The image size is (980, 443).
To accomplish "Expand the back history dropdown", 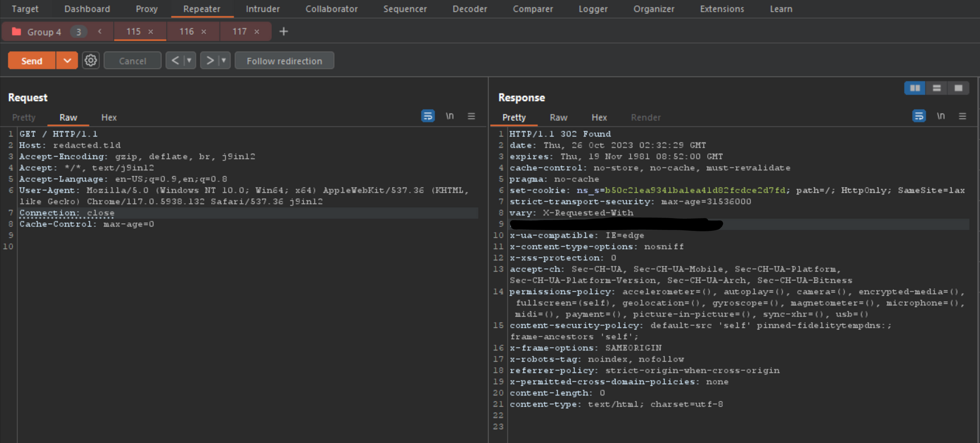I will tap(189, 60).
